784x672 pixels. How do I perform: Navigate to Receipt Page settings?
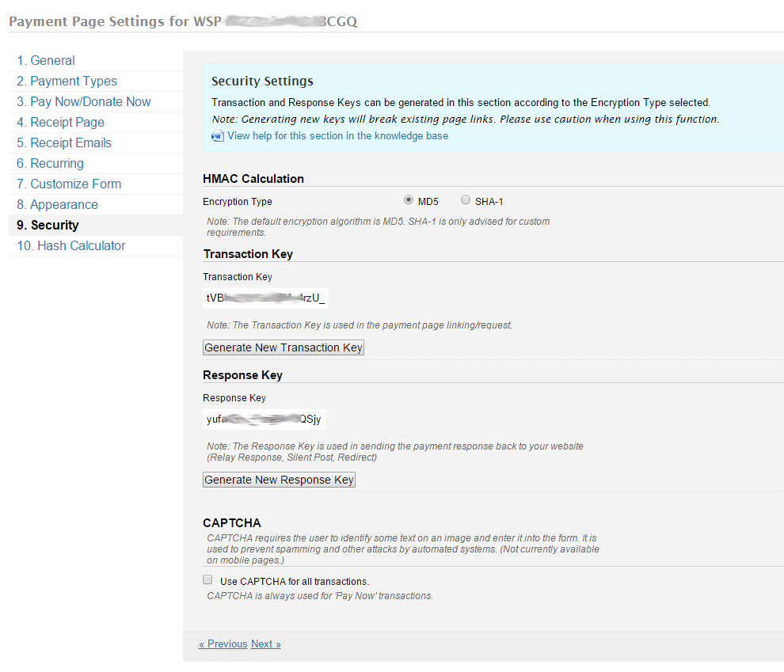point(60,123)
